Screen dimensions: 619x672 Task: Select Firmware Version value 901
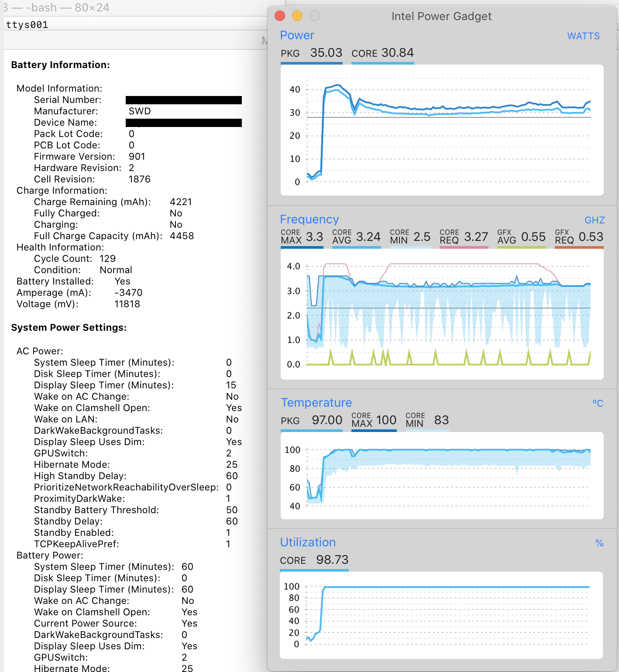[x=137, y=157]
